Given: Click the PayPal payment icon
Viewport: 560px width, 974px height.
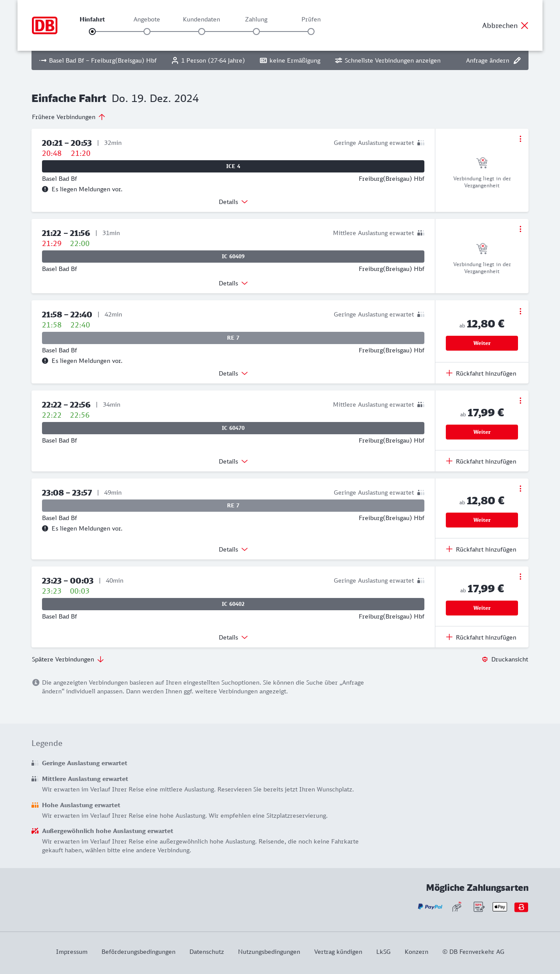Looking at the screenshot, I should coord(430,907).
